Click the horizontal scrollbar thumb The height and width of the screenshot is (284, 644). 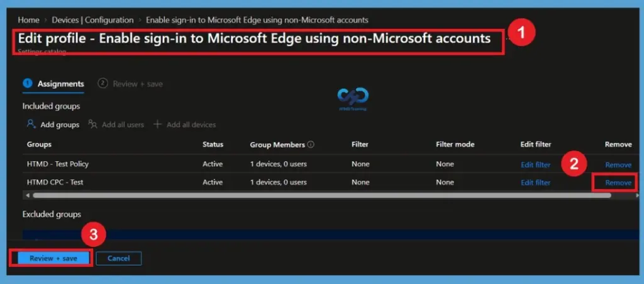pyautogui.click(x=322, y=195)
